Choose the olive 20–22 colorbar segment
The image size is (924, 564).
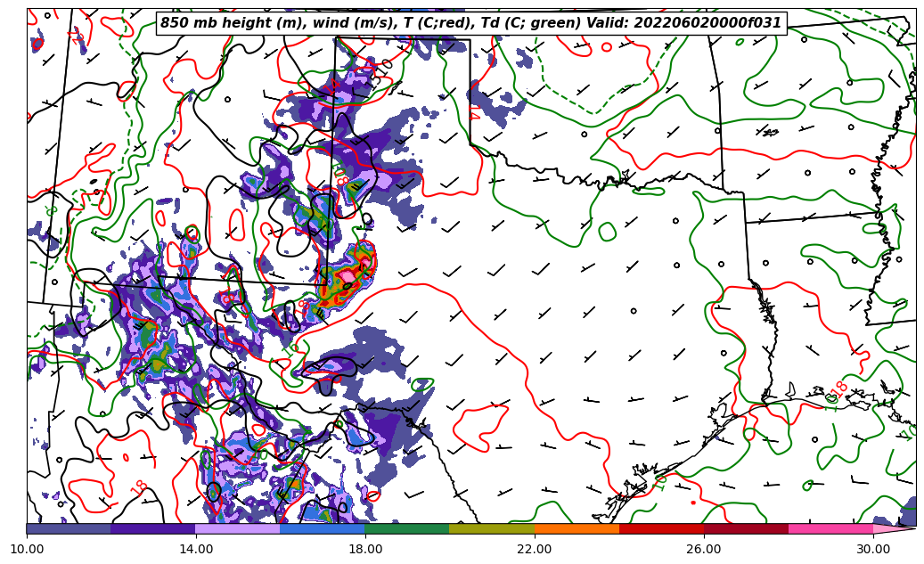click(x=492, y=528)
